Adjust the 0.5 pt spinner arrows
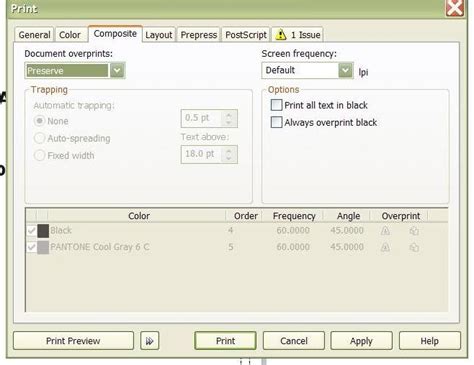The height and width of the screenshot is (365, 474). click(229, 118)
